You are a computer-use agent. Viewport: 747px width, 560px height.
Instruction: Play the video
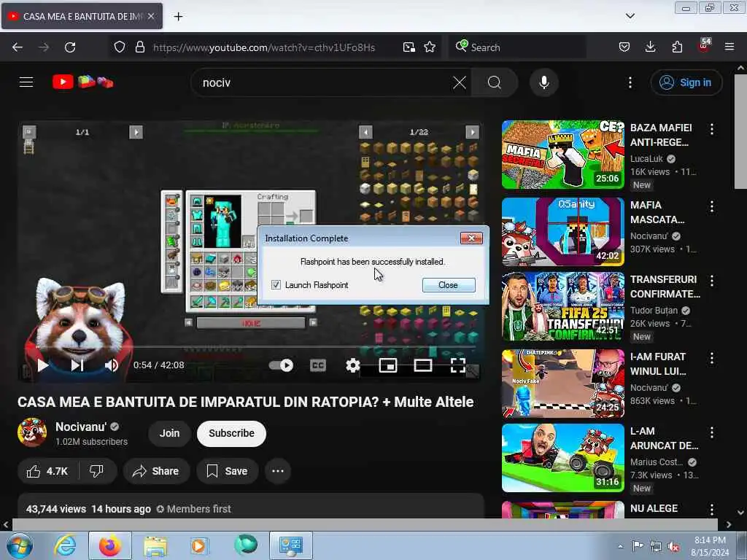tap(43, 365)
